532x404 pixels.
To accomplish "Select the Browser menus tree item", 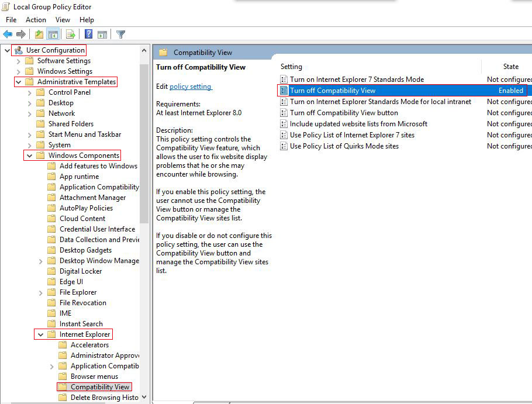I will pos(94,376).
